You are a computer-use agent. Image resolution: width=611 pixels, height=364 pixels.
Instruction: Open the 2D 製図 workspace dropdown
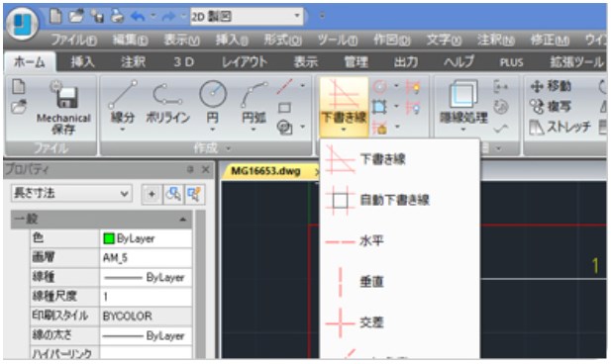coord(247,17)
